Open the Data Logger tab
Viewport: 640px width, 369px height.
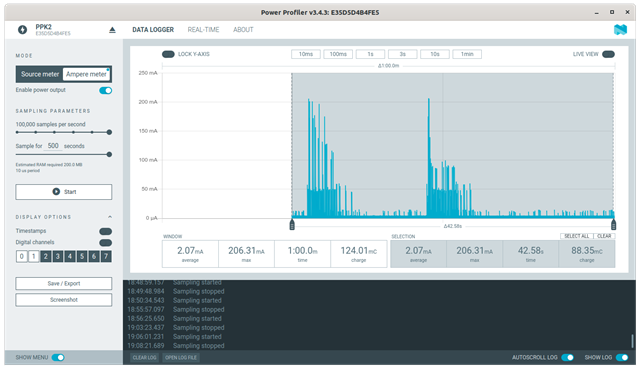point(153,30)
